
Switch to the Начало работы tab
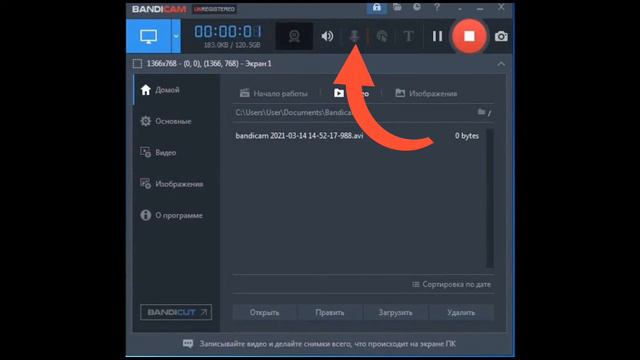[273, 93]
